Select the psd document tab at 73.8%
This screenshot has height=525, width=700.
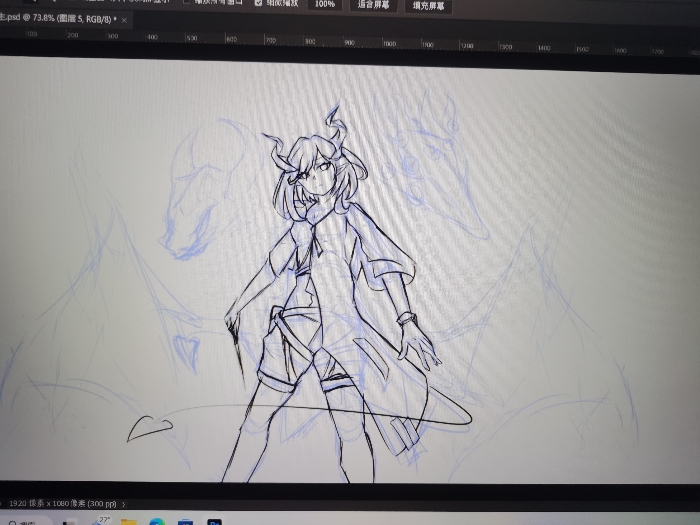tap(55, 19)
